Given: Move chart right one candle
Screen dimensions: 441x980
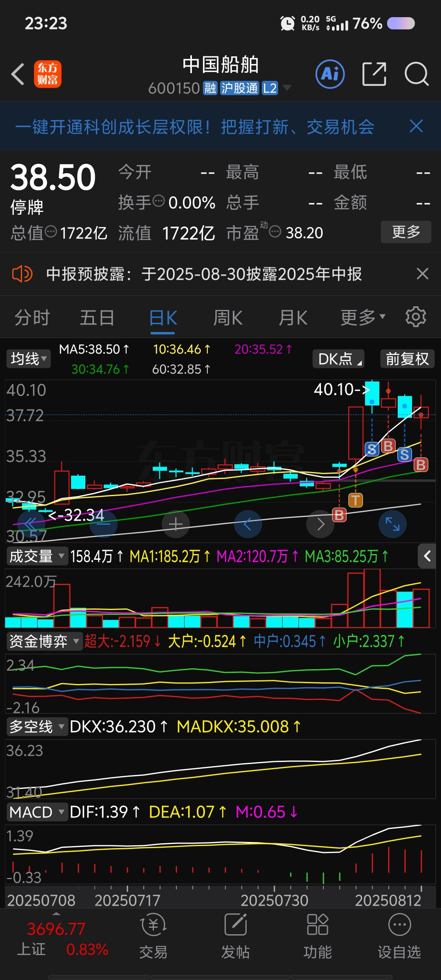Looking at the screenshot, I should 321,524.
